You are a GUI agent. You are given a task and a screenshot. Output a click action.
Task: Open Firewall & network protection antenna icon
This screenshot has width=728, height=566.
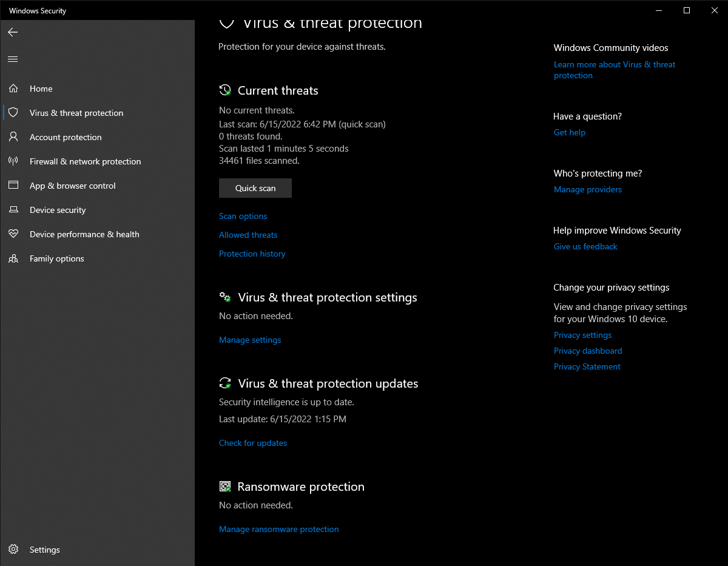13,161
